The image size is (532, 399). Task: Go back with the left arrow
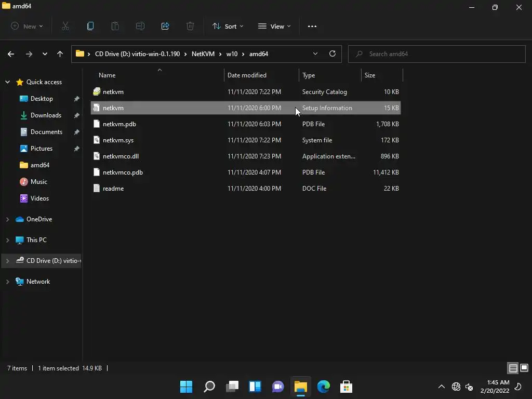pyautogui.click(x=11, y=54)
